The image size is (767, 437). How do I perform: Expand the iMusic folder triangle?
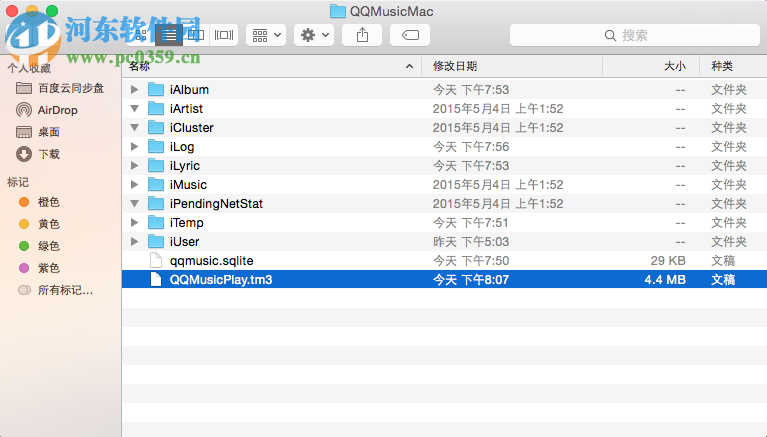point(135,185)
